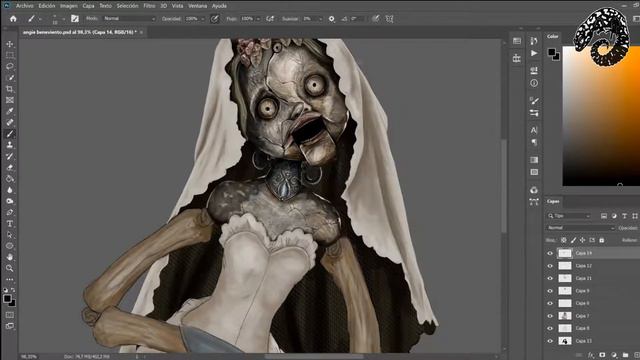The width and height of the screenshot is (640, 360).
Task: Click the canvas vertical scrollbar
Action: [x=504, y=186]
